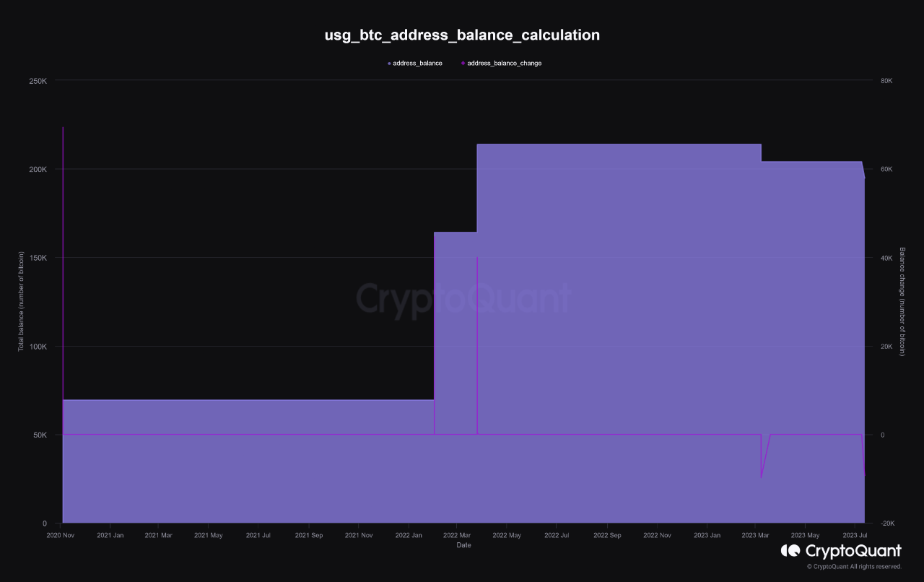Click the CryptoQuant wordmark text
Viewport: 924px width, 582px height.
[x=852, y=551]
